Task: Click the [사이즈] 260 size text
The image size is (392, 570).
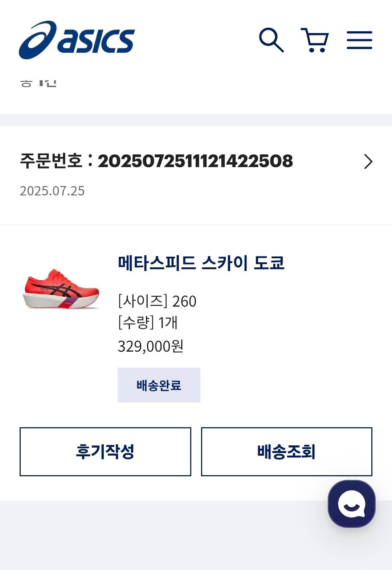Action: click(x=157, y=301)
